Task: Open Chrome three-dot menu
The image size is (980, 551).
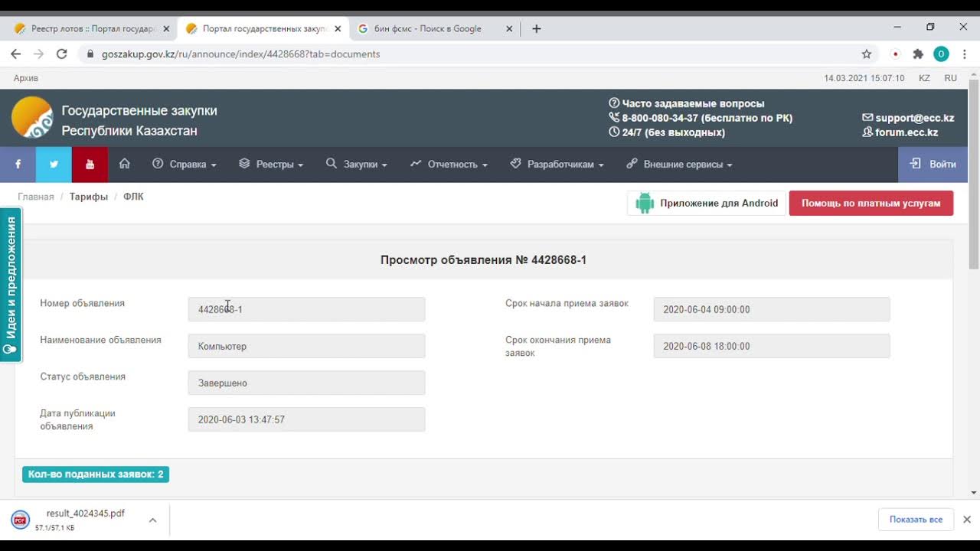Action: tap(964, 54)
